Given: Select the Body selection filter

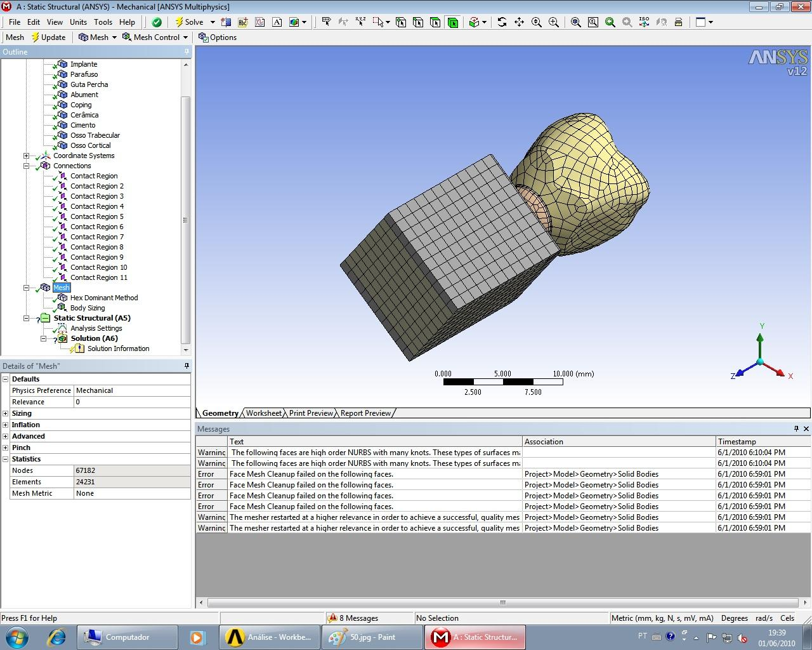Looking at the screenshot, I should (452, 22).
